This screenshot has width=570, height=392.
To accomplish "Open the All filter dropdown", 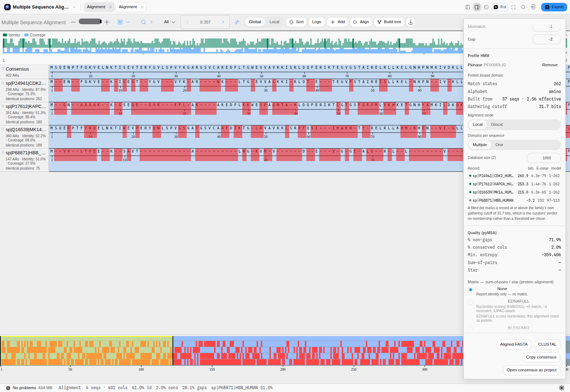I will (170, 22).
